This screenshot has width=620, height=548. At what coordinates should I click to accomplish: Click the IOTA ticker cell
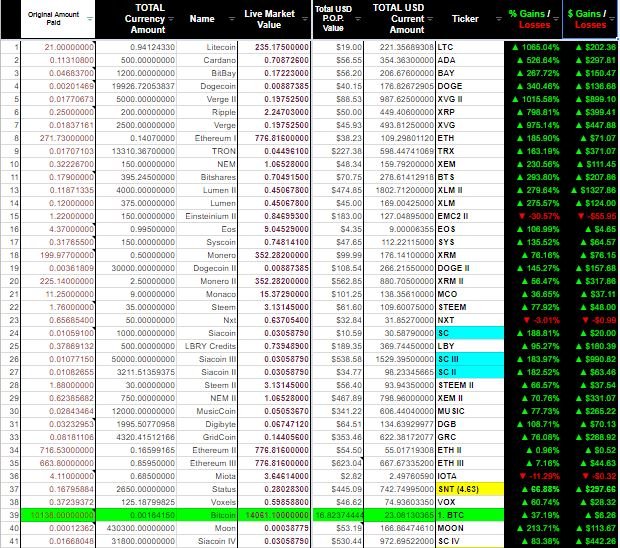[470, 476]
